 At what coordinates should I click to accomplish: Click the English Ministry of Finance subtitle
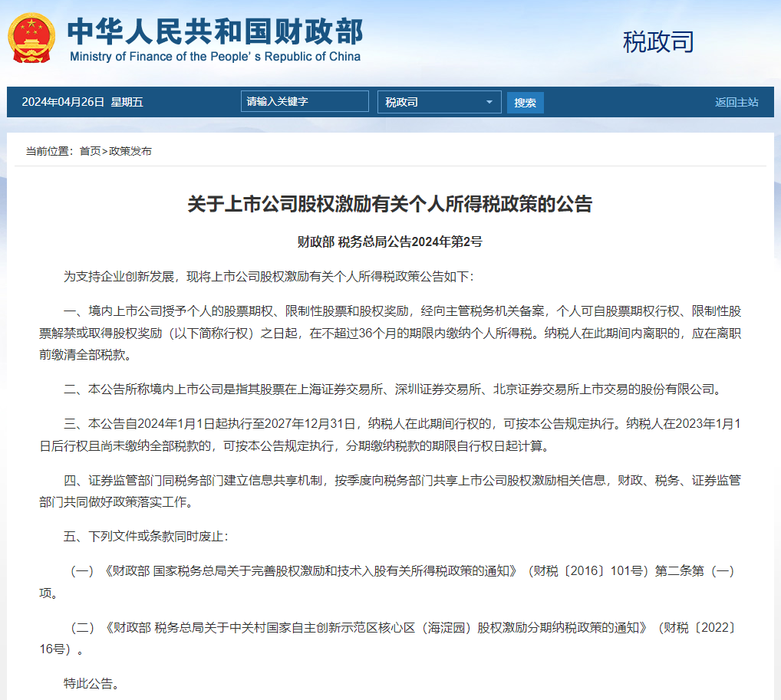(x=215, y=57)
